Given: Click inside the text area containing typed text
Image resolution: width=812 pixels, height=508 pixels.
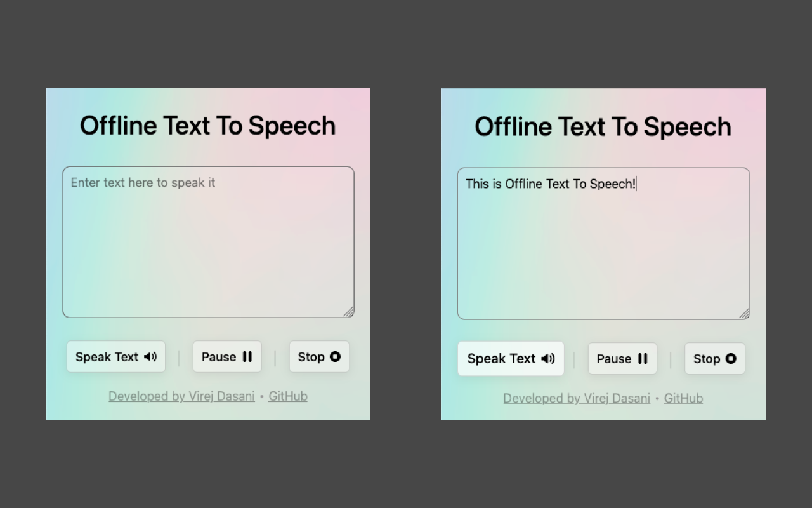Looking at the screenshot, I should coord(603,243).
